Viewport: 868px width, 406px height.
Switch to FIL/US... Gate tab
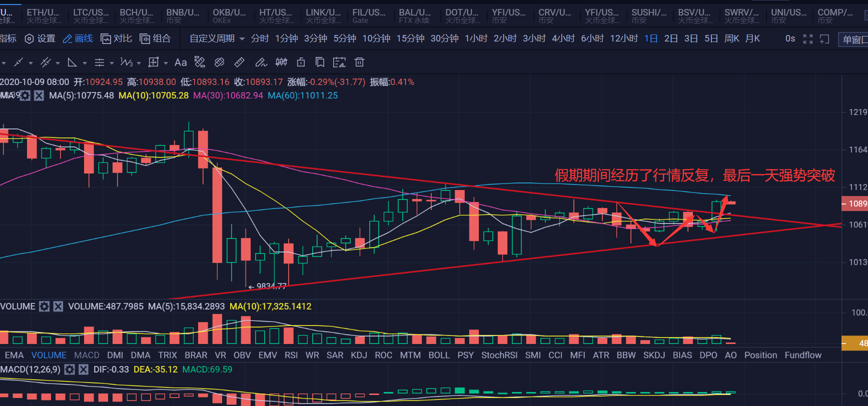click(x=369, y=16)
